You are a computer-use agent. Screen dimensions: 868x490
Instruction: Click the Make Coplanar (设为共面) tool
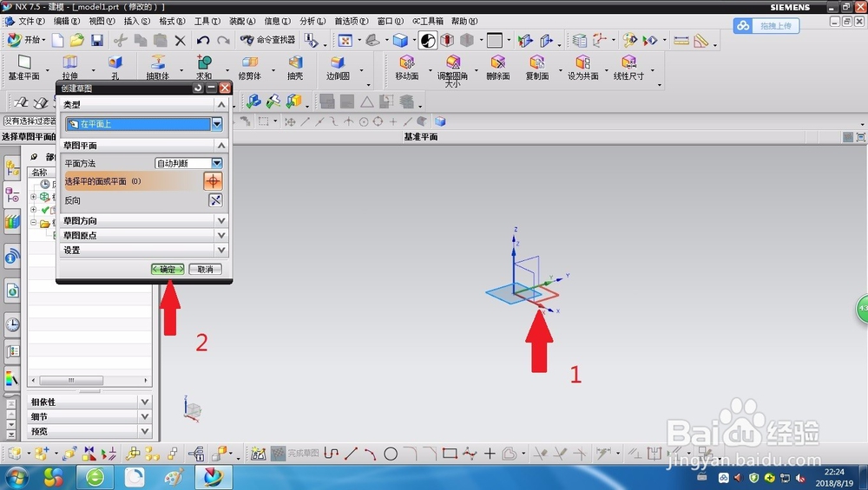tap(583, 68)
